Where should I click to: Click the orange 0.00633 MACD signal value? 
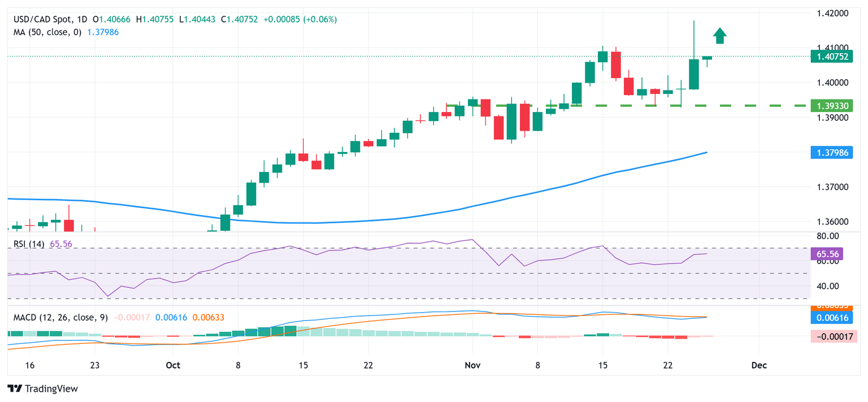(208, 318)
